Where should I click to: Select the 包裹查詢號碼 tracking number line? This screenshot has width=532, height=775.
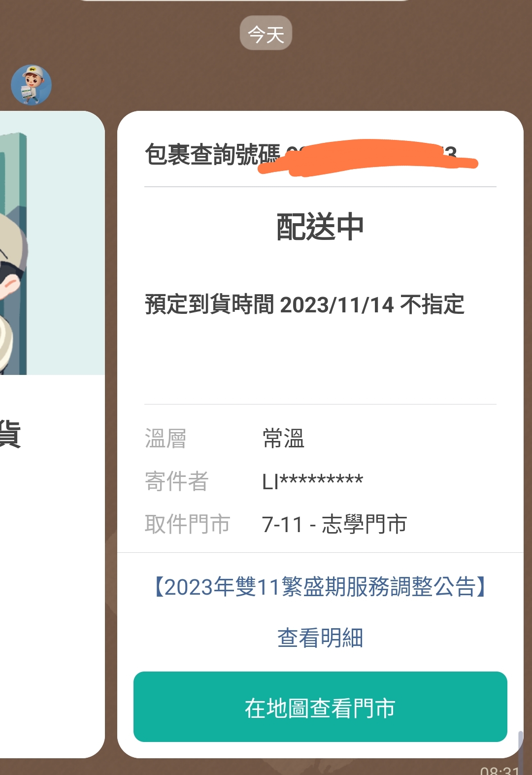tap(311, 155)
